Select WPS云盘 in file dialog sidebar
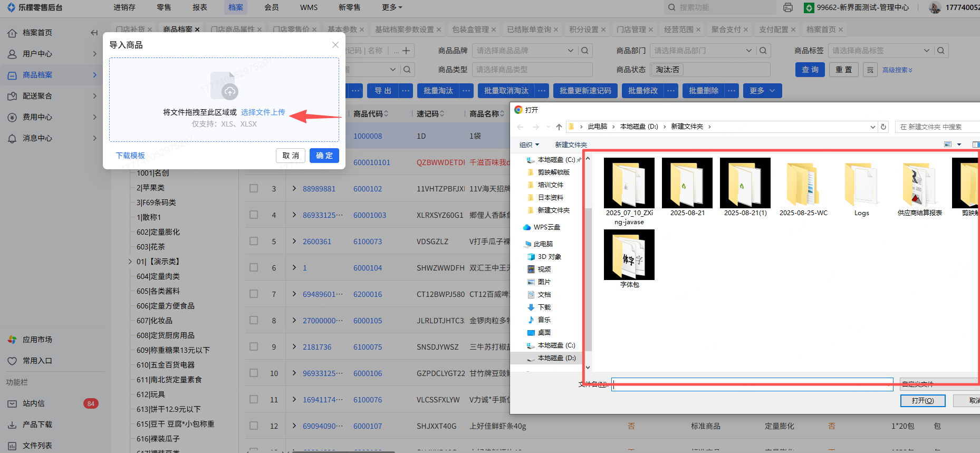The height and width of the screenshot is (453, 980). (542, 227)
